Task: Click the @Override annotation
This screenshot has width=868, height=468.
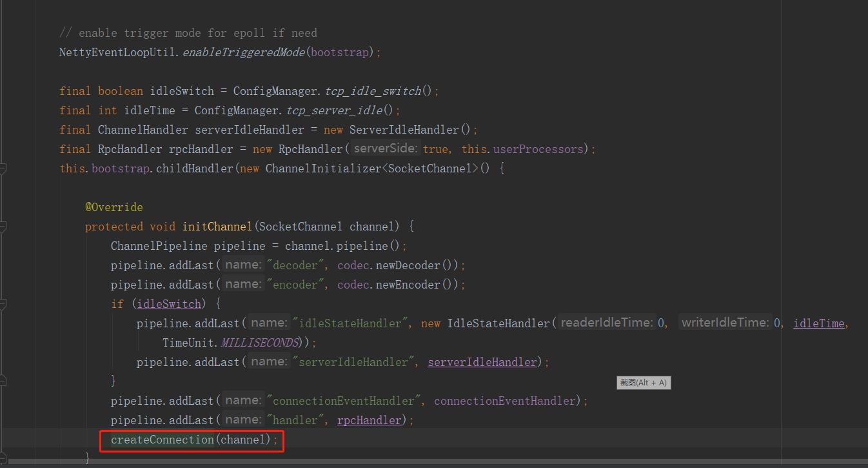Action: (114, 207)
